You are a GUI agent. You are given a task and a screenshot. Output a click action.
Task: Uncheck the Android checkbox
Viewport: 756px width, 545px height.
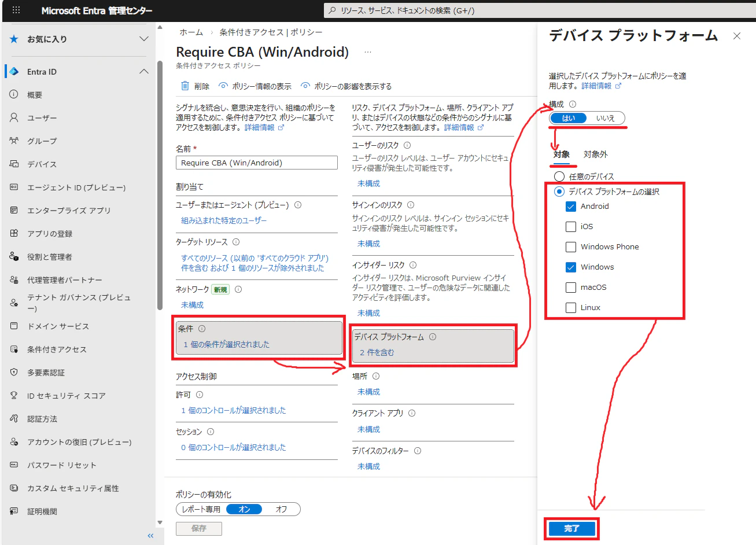click(571, 207)
